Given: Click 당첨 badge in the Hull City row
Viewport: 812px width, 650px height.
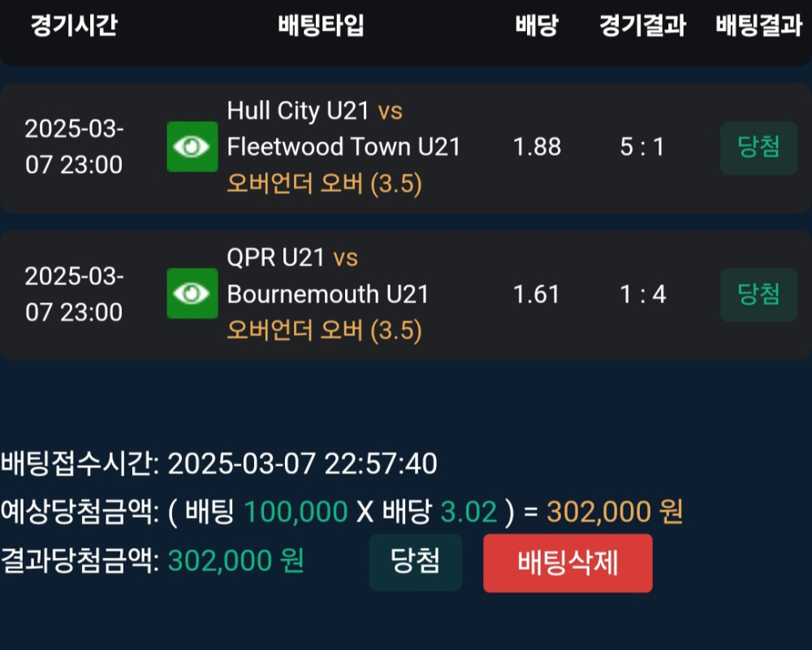Looking at the screenshot, I should pyautogui.click(x=758, y=147).
